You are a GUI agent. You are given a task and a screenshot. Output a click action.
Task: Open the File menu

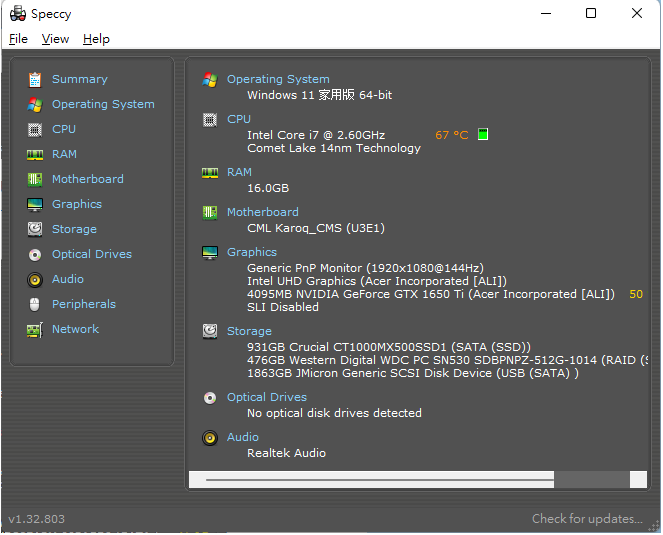coord(18,39)
